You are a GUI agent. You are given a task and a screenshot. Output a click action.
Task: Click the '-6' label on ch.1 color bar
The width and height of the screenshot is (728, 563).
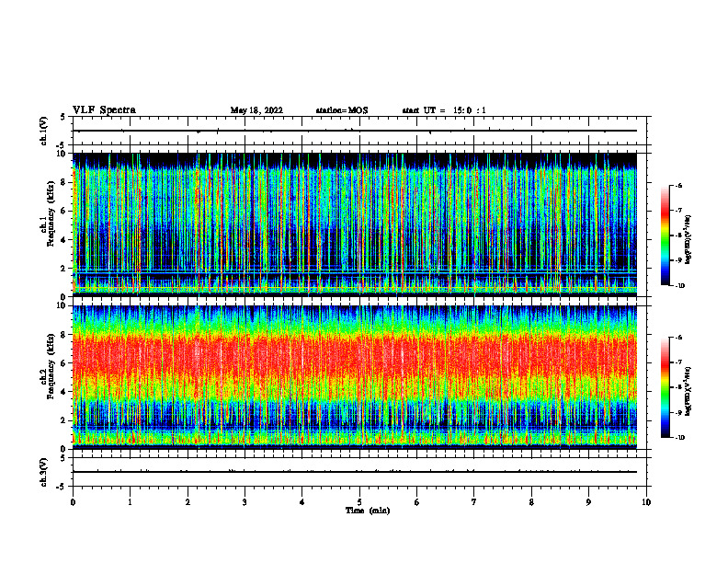coord(679,185)
